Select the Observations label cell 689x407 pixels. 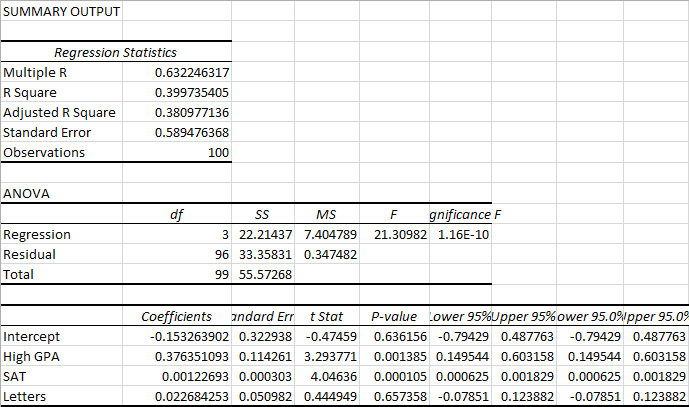coord(62,153)
